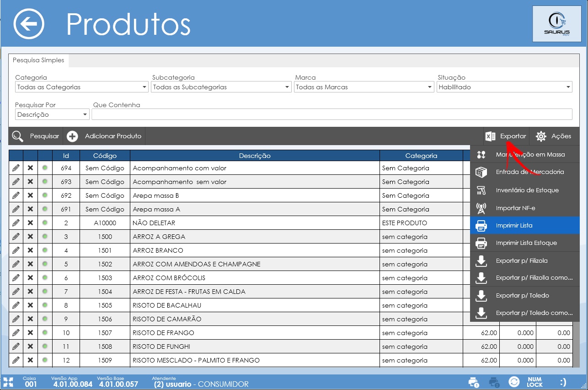Viewport: 588px width, 390px height.
Task: Click the Imprimir Lista Estoque entry
Action: (x=525, y=243)
